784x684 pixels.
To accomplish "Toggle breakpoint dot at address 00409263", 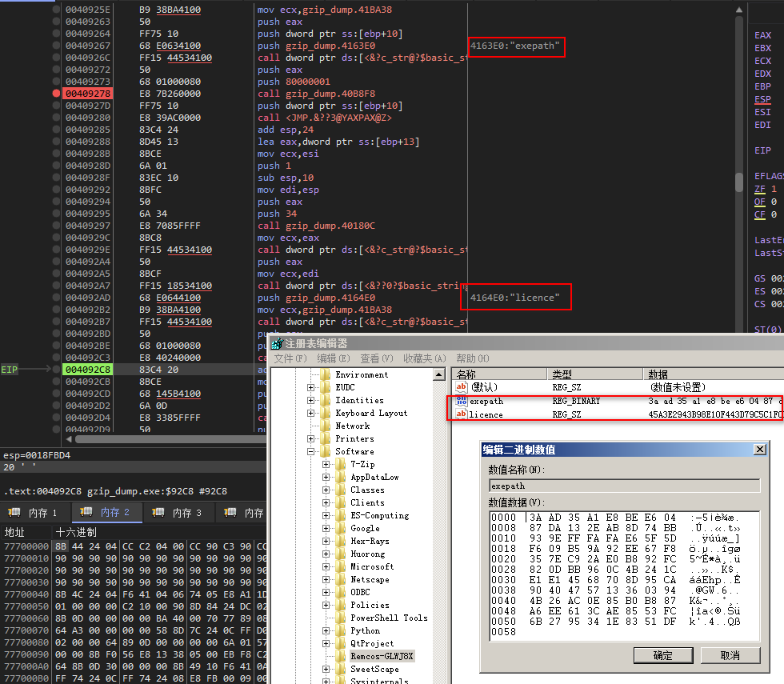I will coord(56,22).
